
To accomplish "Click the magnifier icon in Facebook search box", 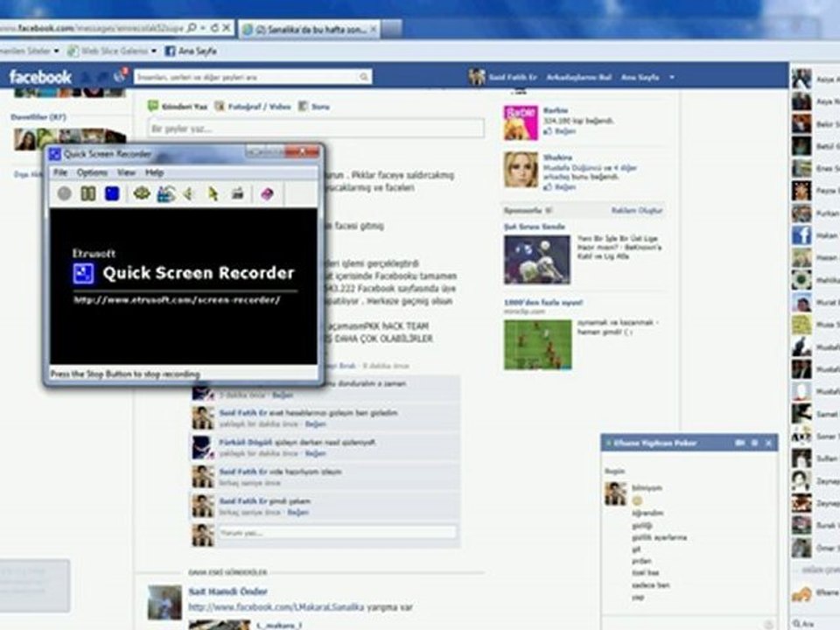I will 364,77.
